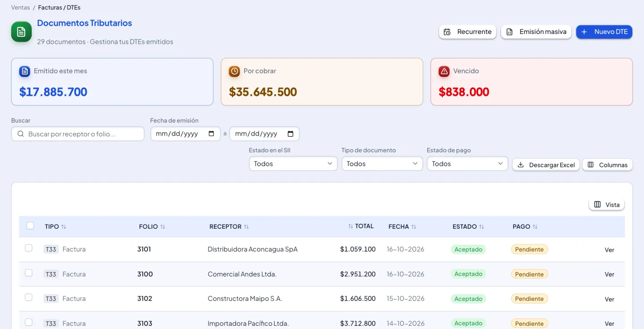Check the box for folio 3100 row
The height and width of the screenshot is (329, 644).
tap(29, 273)
